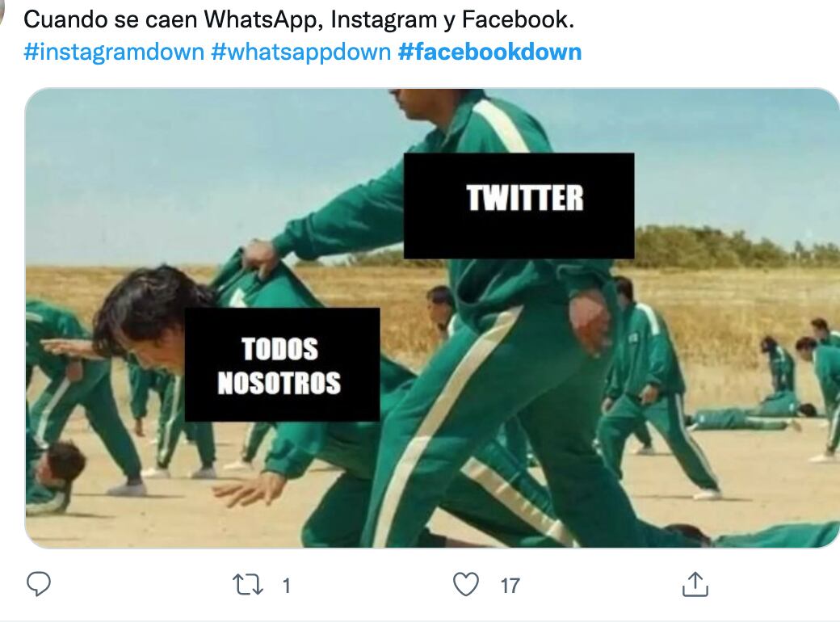Click the fallen player's head at bottom-left corner
The height and width of the screenshot is (622, 840).
point(63,462)
